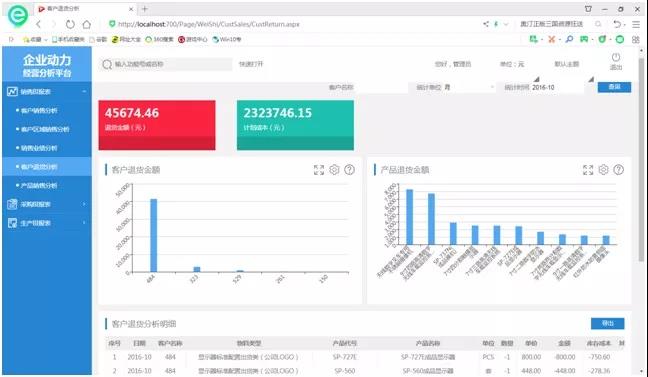Click the SP-727E product code cell
The image size is (648, 377).
tap(345, 357)
